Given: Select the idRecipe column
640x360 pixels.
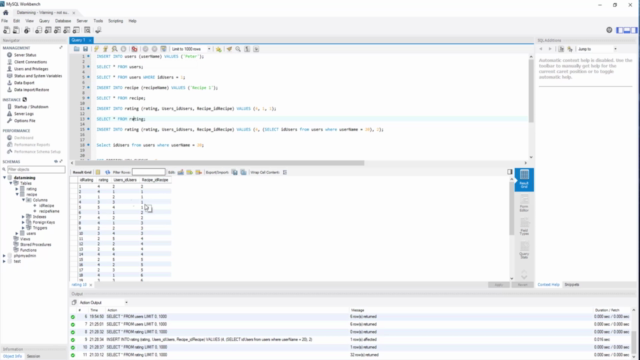Looking at the screenshot, I should tap(47, 206).
